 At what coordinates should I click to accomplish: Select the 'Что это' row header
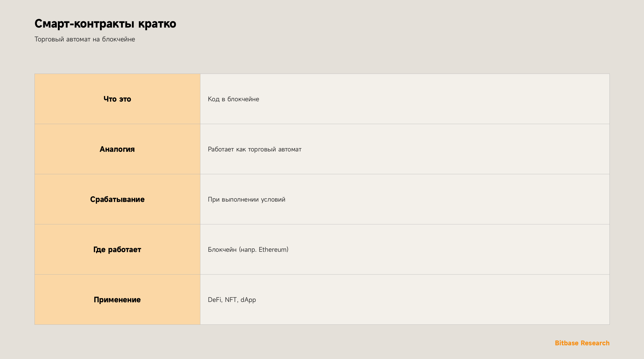[x=117, y=99]
